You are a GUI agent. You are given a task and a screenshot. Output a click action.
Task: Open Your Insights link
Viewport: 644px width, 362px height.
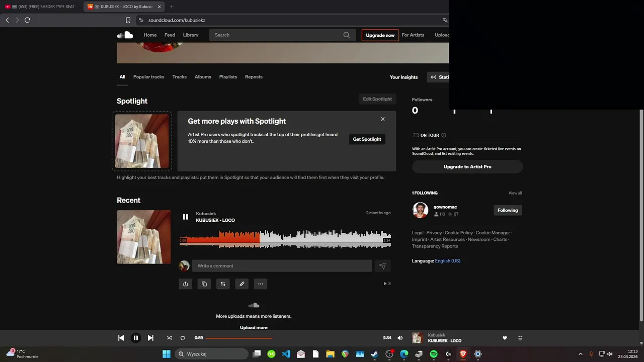pos(404,77)
